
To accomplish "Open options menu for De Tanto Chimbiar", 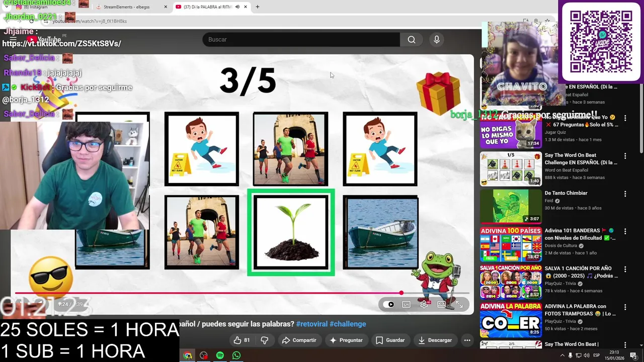I will 625,194.
